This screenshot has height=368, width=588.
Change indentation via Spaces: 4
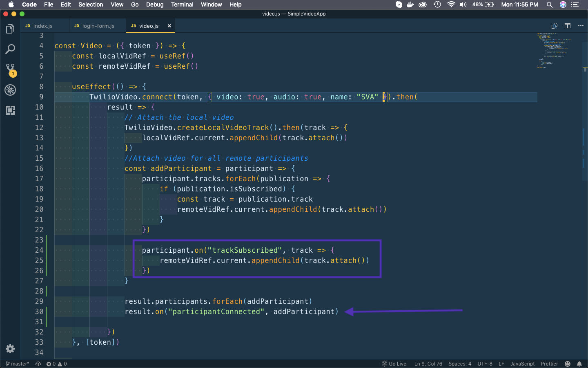point(460,364)
